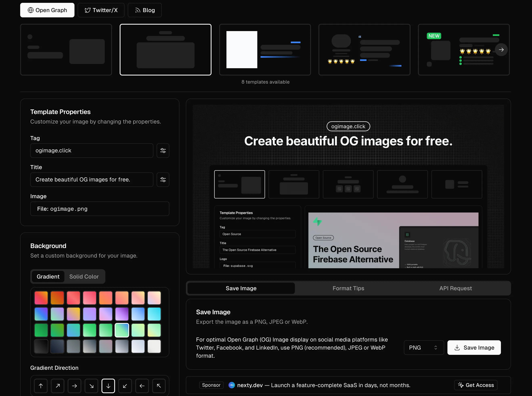Click the Image file ogimage.png field
Viewport: 532px width, 396px height.
(100, 208)
